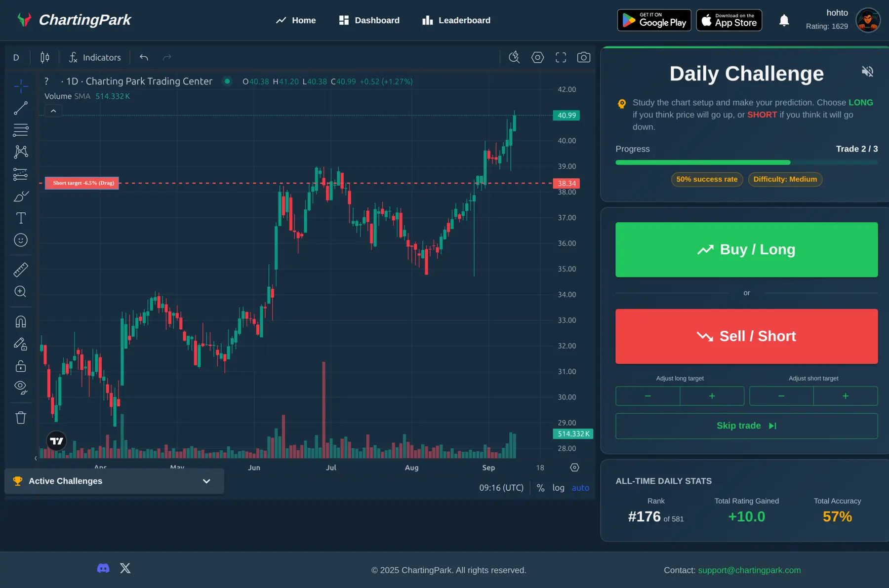
Task: Unmute sound with the speaker icon
Action: [x=867, y=72]
